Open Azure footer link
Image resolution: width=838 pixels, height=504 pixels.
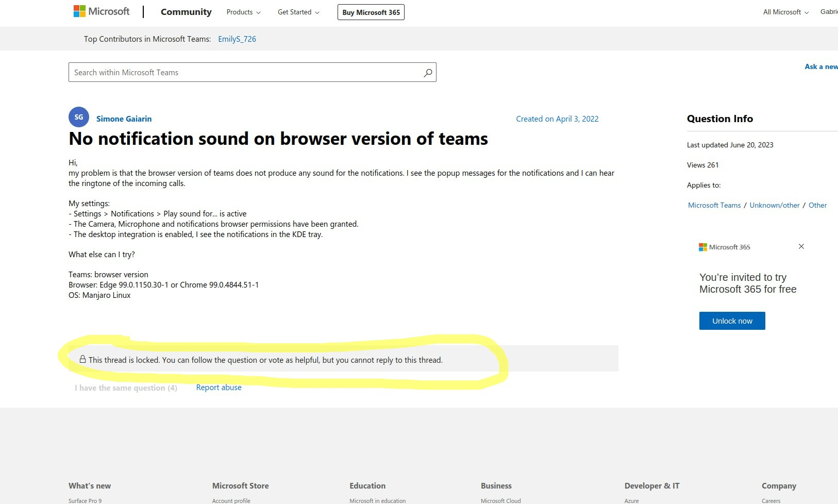click(x=631, y=501)
